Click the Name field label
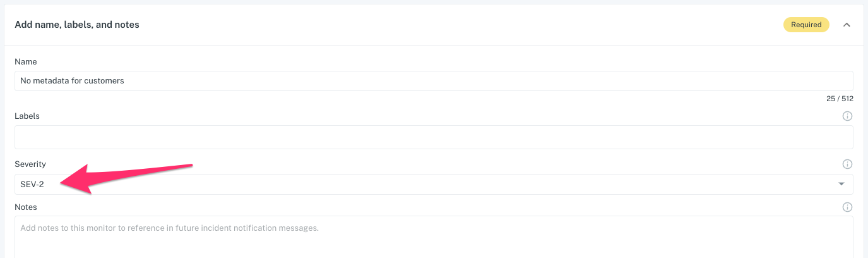 click(26, 62)
